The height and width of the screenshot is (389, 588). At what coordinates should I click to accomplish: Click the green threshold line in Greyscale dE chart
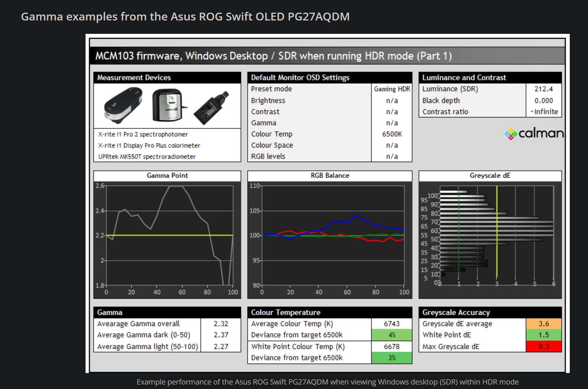coord(459,231)
